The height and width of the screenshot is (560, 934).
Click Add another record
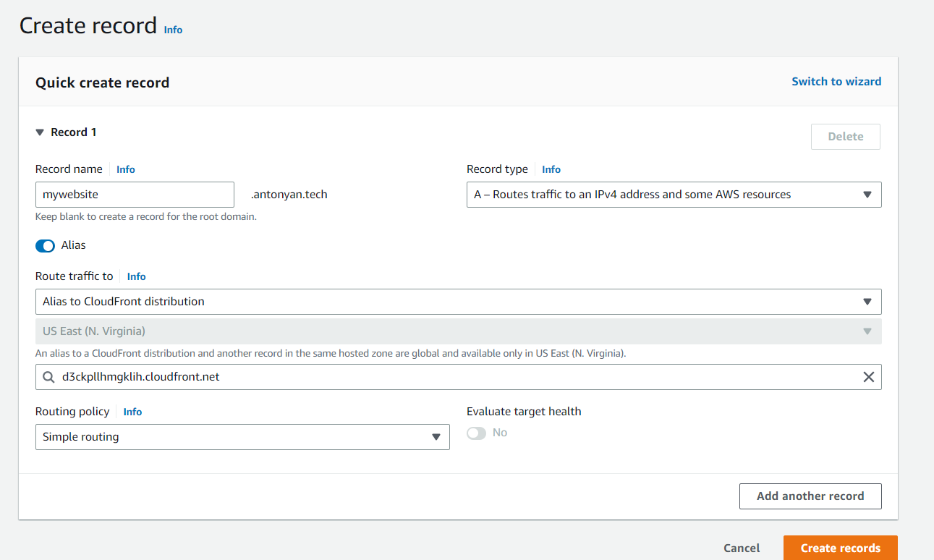point(810,496)
